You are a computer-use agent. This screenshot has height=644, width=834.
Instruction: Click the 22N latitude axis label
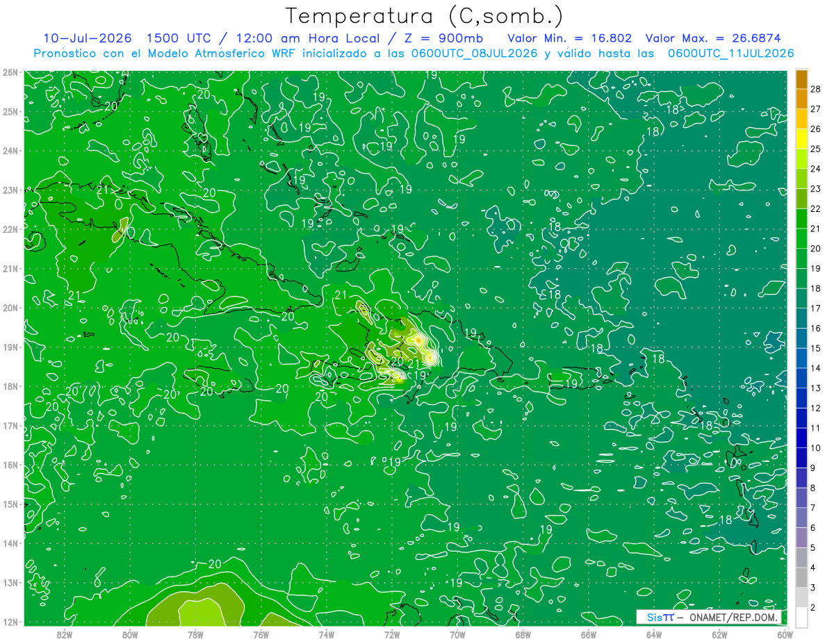click(x=10, y=229)
